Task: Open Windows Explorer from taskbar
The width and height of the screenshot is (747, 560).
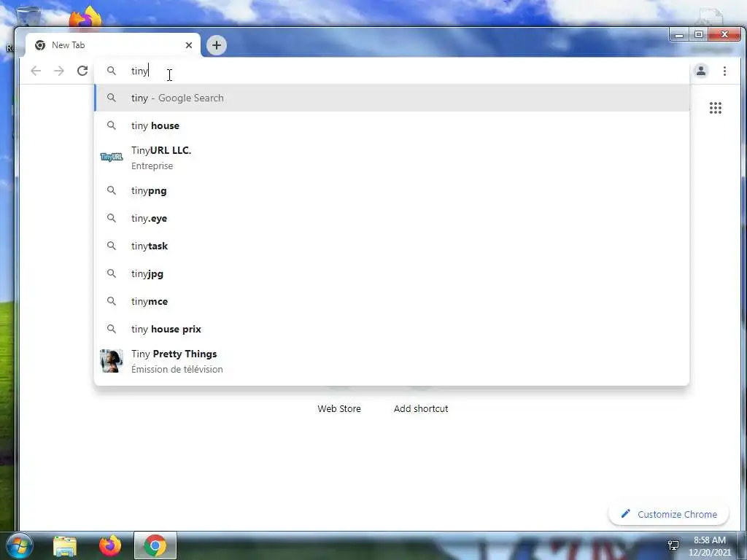Action: coord(65,546)
